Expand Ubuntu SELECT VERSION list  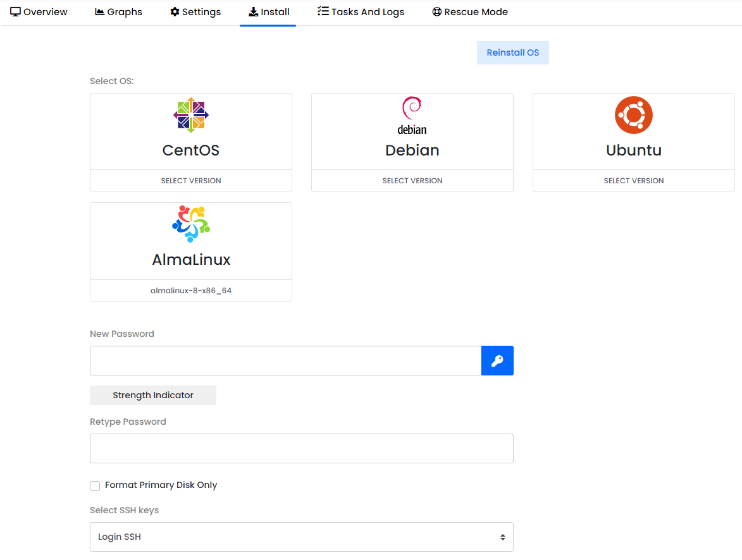coord(634,181)
